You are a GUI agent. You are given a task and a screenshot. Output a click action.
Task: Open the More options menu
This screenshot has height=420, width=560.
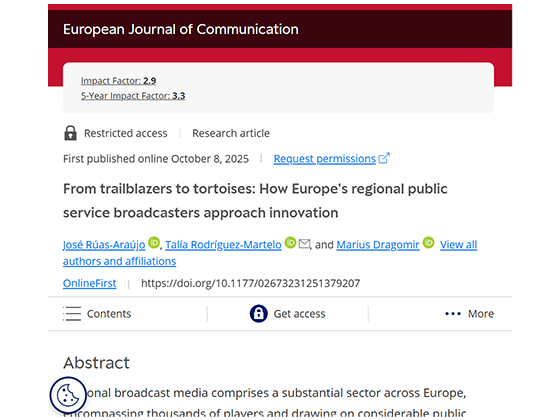(x=469, y=314)
